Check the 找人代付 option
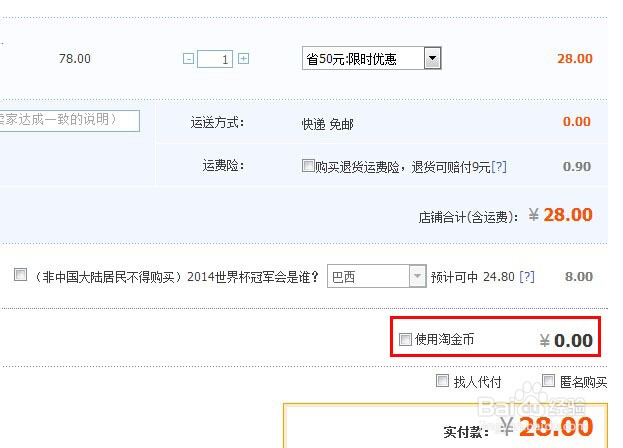Viewport: 623px width, 448px height. [x=442, y=380]
